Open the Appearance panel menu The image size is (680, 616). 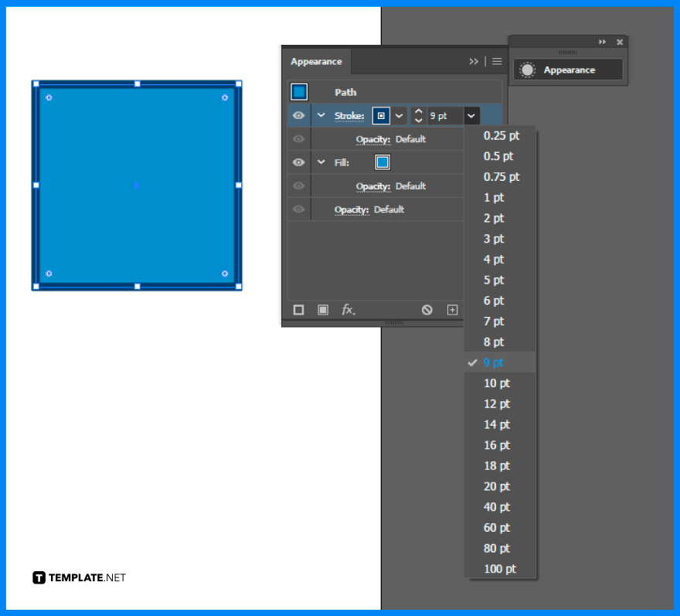[497, 60]
